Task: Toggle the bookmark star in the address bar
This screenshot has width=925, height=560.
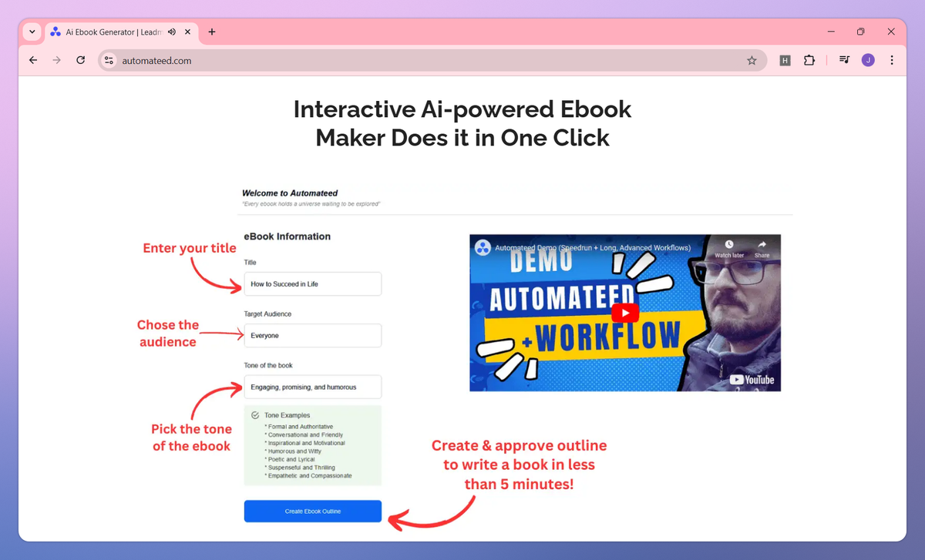Action: [x=752, y=59]
